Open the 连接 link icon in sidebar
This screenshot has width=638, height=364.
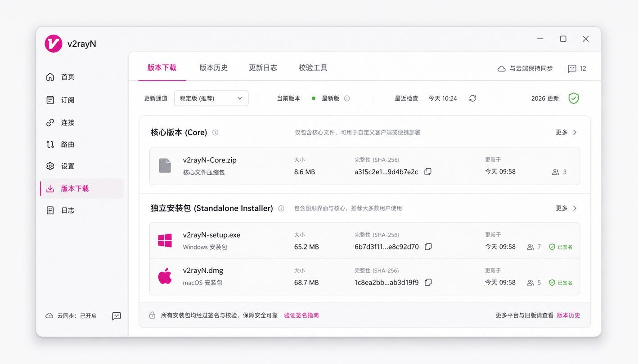50,123
